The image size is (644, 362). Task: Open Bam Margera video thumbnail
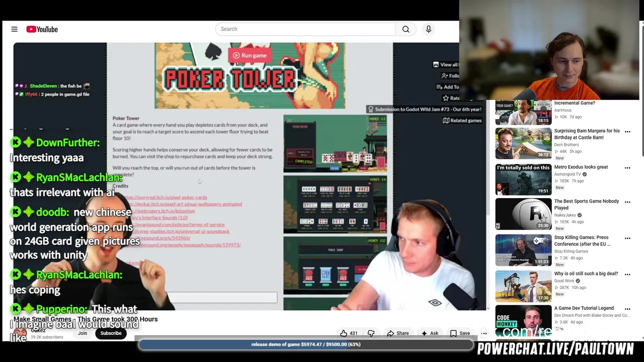(523, 143)
